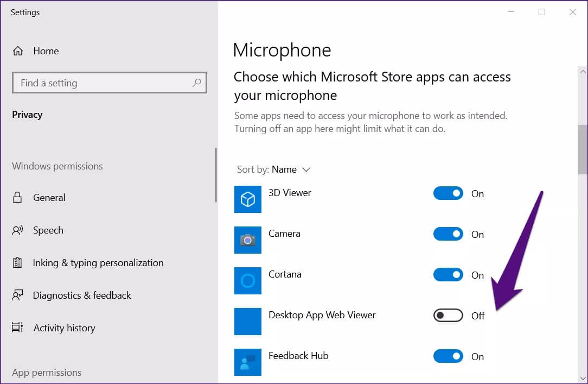The height and width of the screenshot is (384, 588).
Task: Click the sidebar scrollbar thumb
Action: [216, 175]
